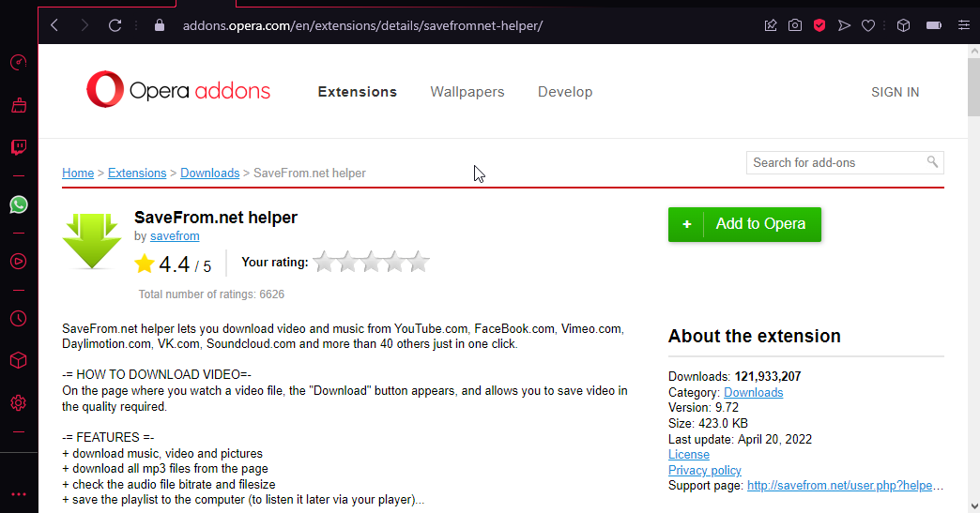Rate the extension two stars
This screenshot has height=513, width=980.
pyautogui.click(x=347, y=262)
